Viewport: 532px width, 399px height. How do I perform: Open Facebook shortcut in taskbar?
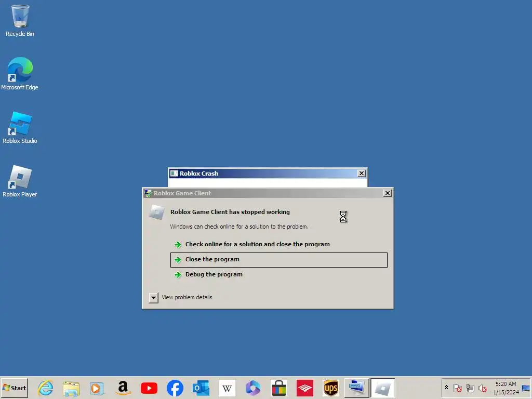coord(175,388)
